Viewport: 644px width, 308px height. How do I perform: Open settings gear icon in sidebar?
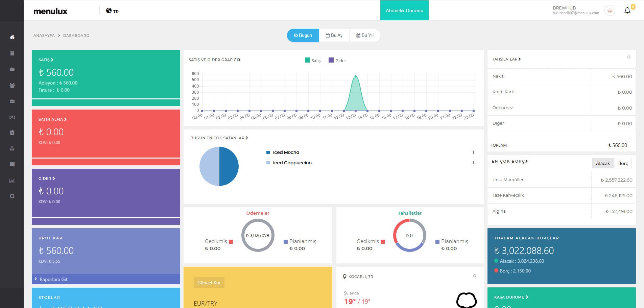(12, 196)
